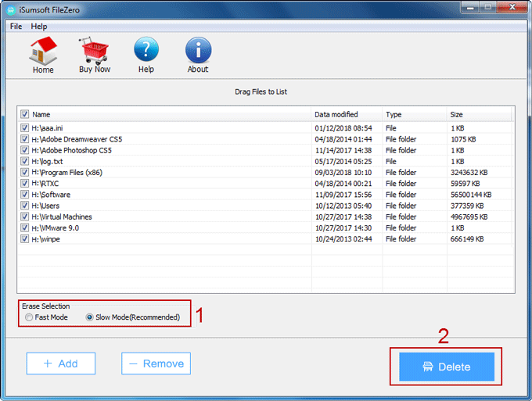Select the H:\Virtual Machines folder name

tap(62, 217)
